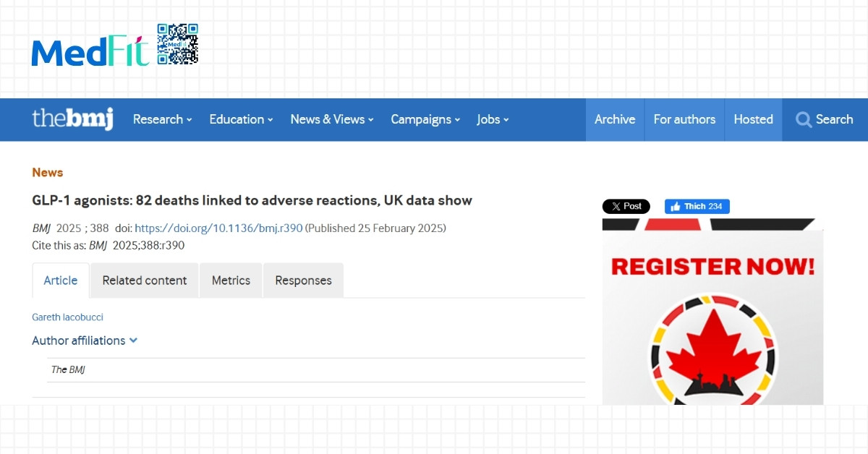Screen dimensions: 868x454
Task: Expand the Jobs dropdown menu
Action: click(493, 120)
